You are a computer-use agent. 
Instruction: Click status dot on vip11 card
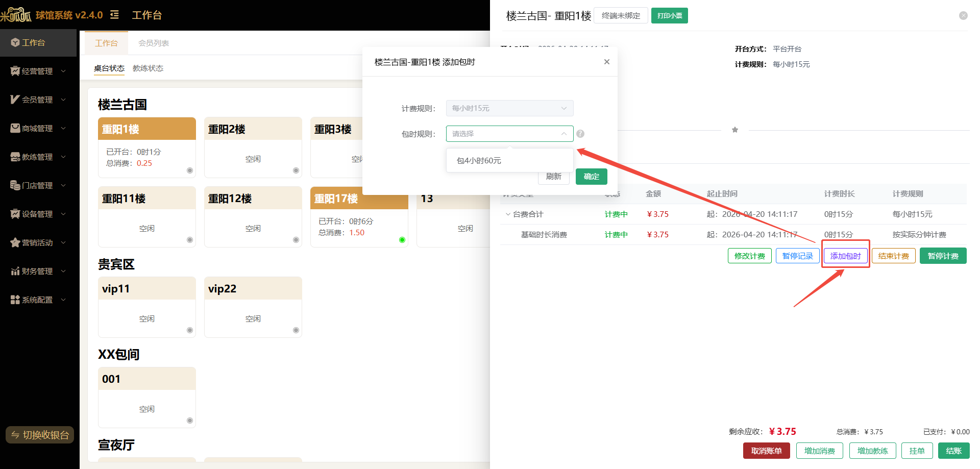pyautogui.click(x=190, y=330)
